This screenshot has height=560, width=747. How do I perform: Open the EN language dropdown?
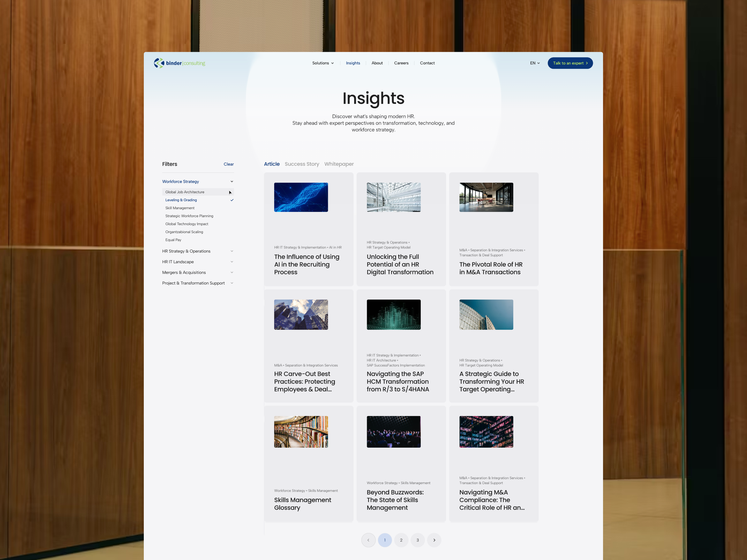(x=535, y=63)
